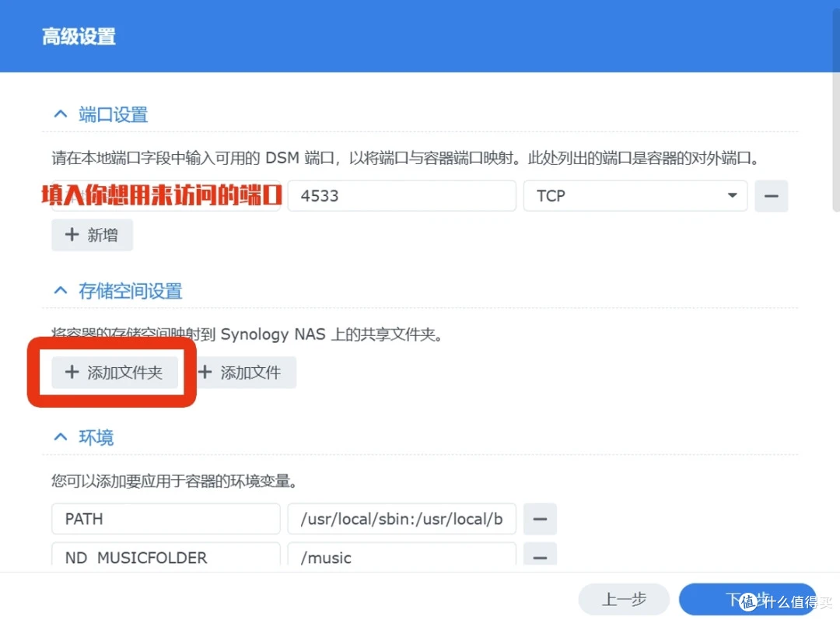Delete the PATH environment variable row

540,519
